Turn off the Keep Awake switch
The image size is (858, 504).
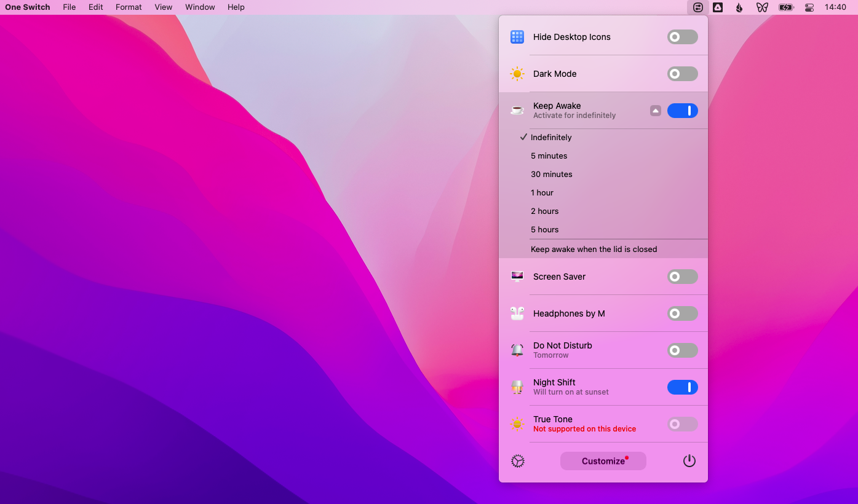coord(683,111)
